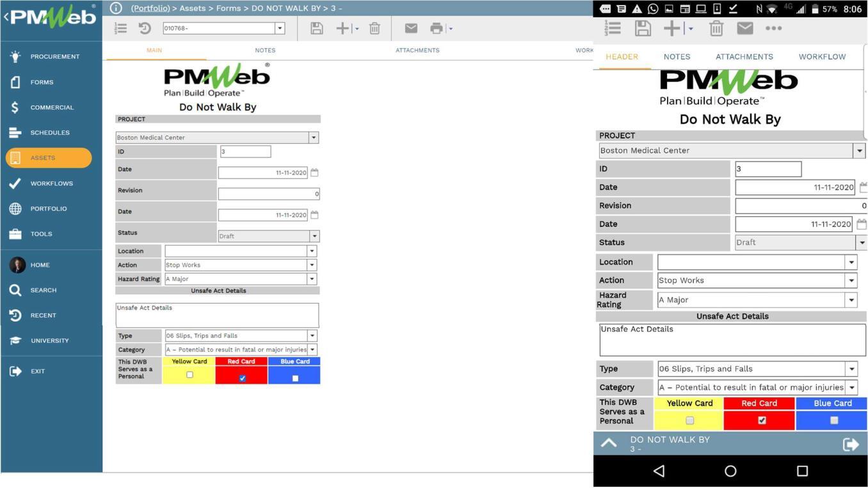
Task: Open Schedules module in sidebar
Action: click(40, 132)
